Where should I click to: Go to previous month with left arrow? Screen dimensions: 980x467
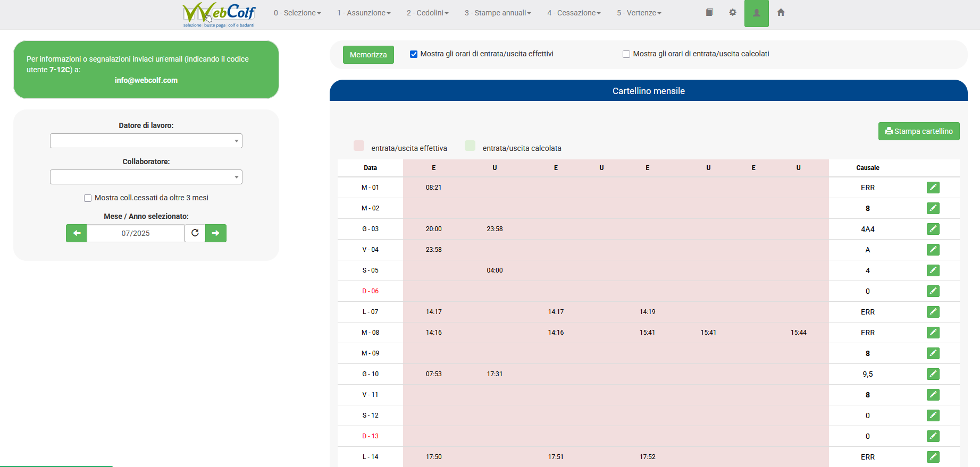point(77,233)
